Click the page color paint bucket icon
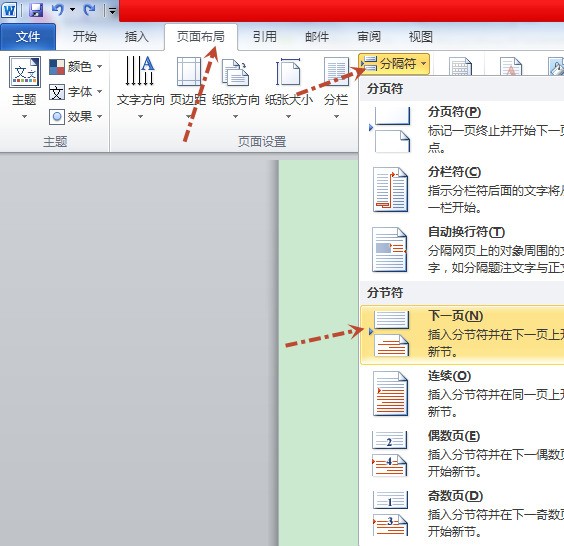Image resolution: width=564 pixels, height=546 pixels. pos(556,66)
